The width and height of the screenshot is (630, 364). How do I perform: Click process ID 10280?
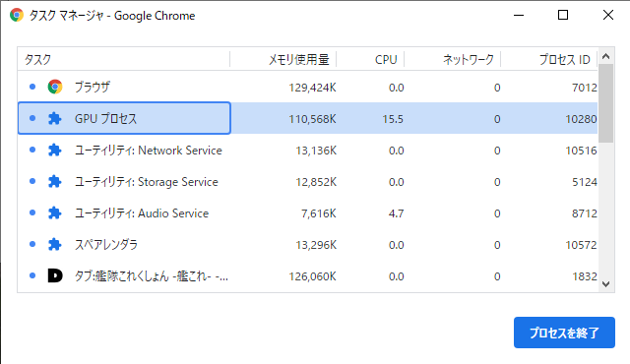pos(581,119)
